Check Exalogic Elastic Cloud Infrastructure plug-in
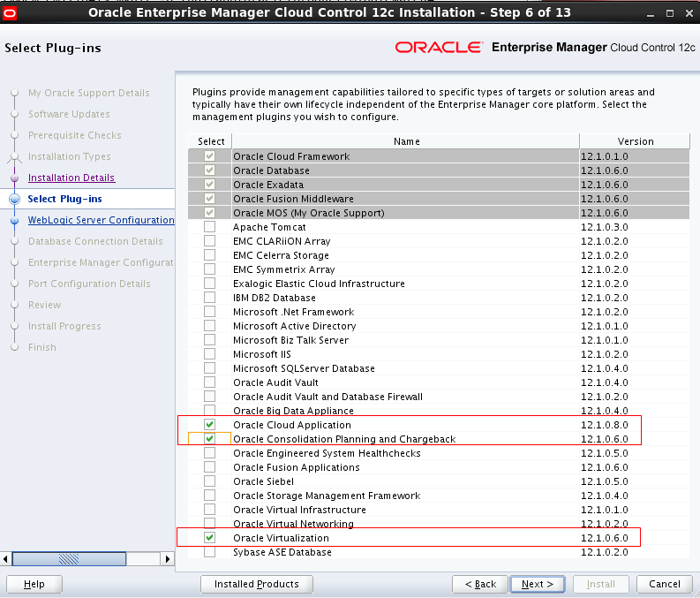700x598 pixels. 209,284
